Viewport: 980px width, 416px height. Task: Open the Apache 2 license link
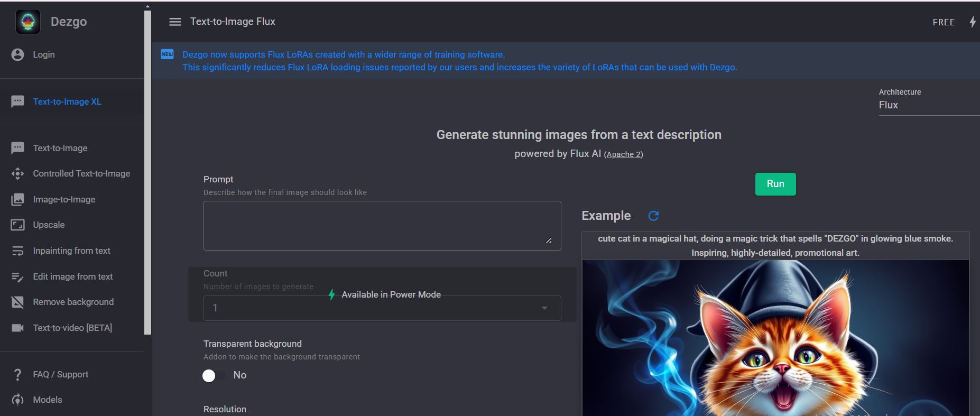[623, 154]
